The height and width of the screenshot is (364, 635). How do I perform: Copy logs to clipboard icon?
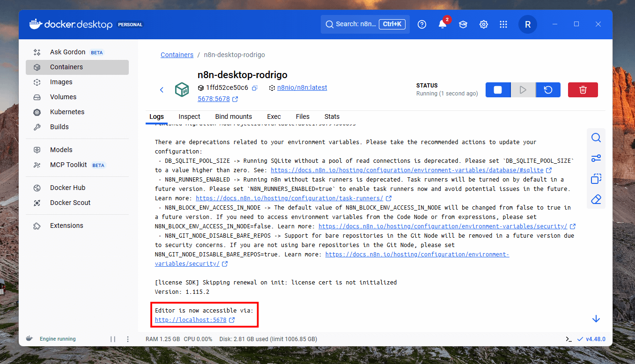pyautogui.click(x=596, y=179)
